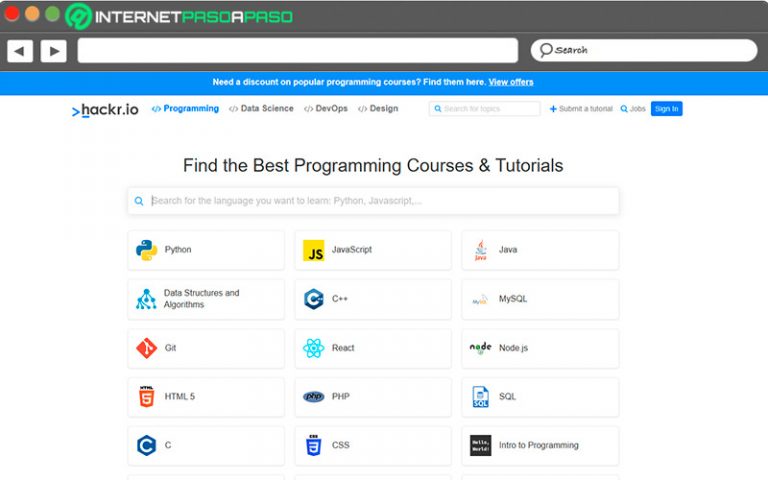Open the Data Science category tab

click(x=261, y=108)
